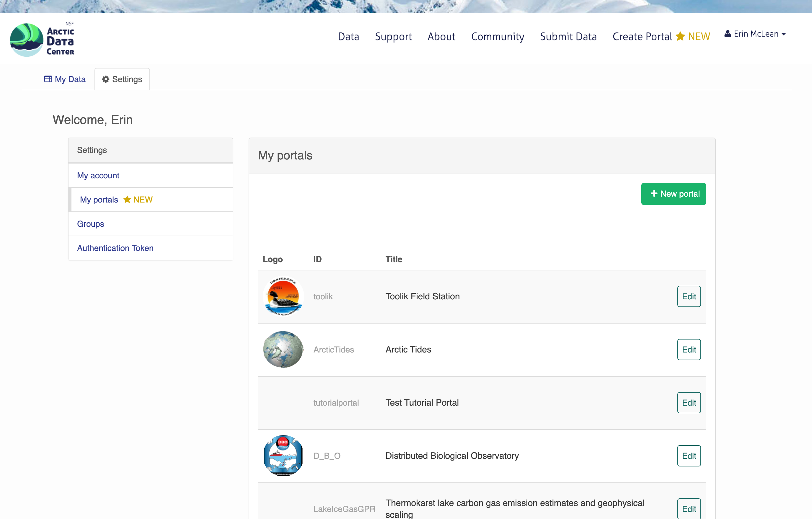
Task: Switch to the My Data tab
Action: (x=64, y=79)
